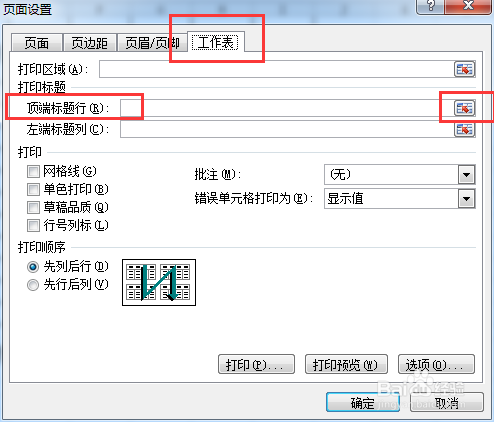Switch to the 页面 tab
The width and height of the screenshot is (494, 422).
37,43
